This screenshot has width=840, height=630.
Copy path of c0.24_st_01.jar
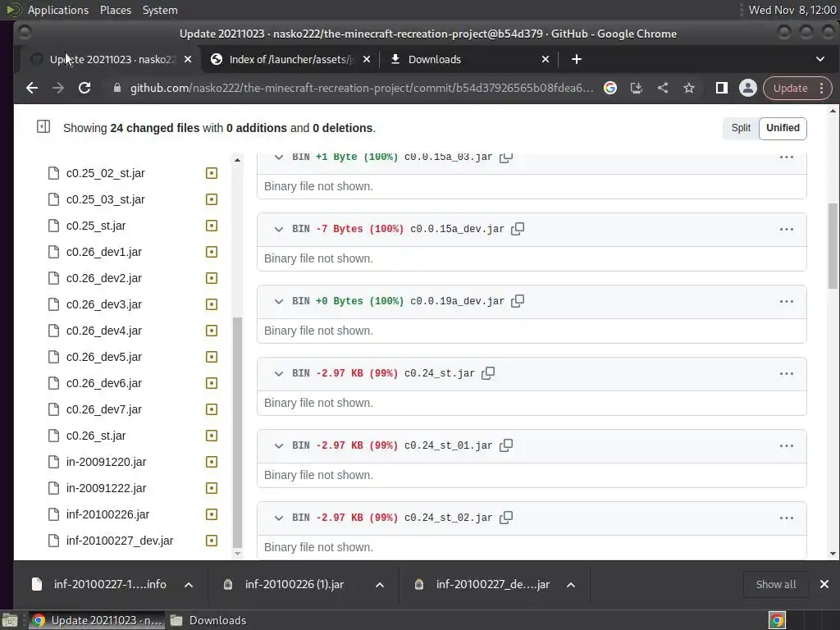(x=505, y=445)
